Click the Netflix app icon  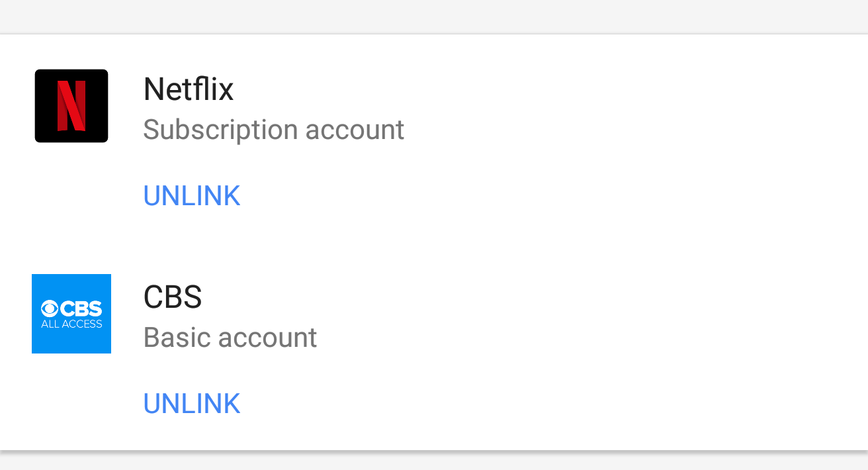71,106
